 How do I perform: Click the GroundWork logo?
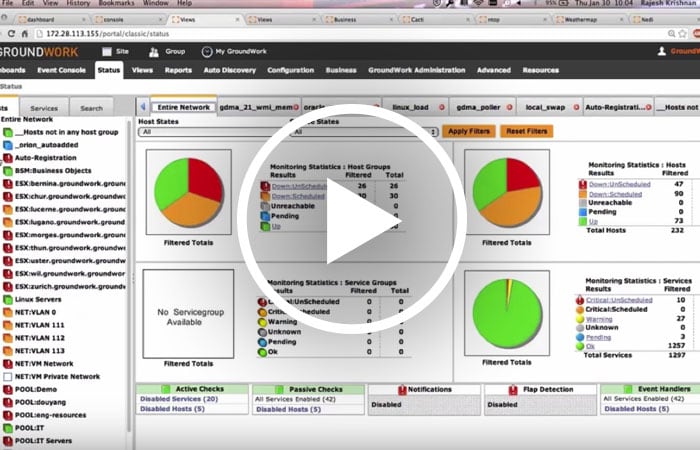[39, 52]
